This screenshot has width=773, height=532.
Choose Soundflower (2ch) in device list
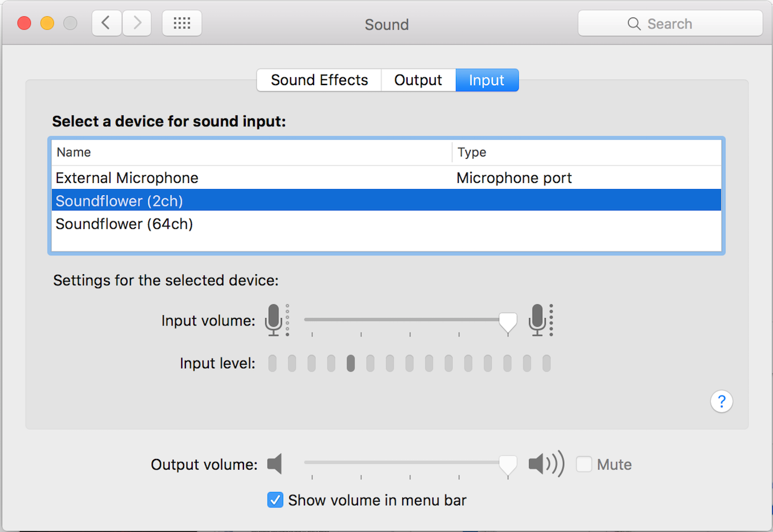click(x=120, y=200)
